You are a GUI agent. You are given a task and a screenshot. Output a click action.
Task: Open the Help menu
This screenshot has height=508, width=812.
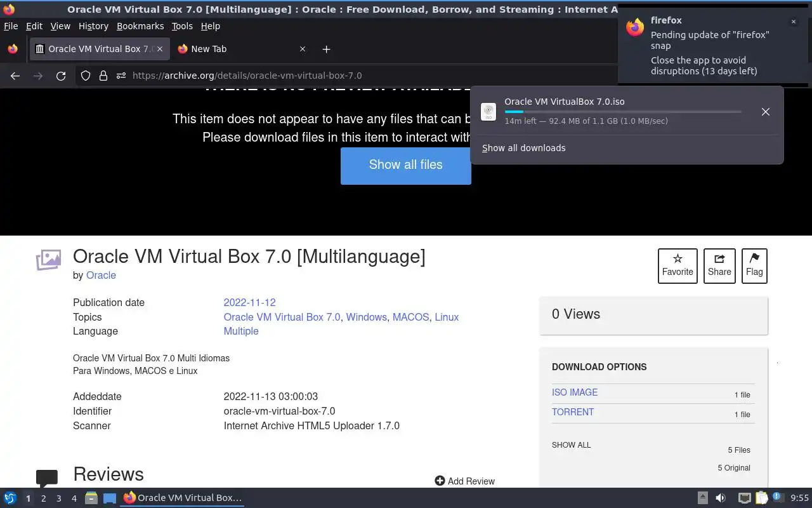pyautogui.click(x=211, y=26)
